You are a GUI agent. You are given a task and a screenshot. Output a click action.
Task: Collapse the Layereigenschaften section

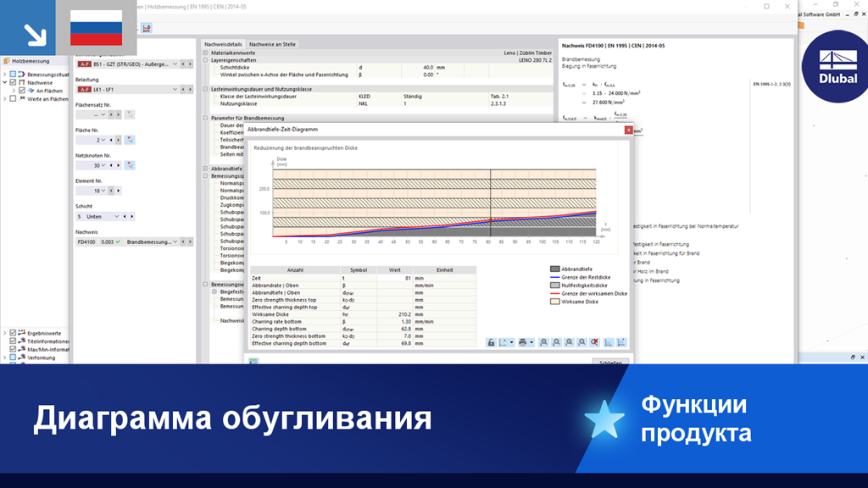[x=205, y=60]
